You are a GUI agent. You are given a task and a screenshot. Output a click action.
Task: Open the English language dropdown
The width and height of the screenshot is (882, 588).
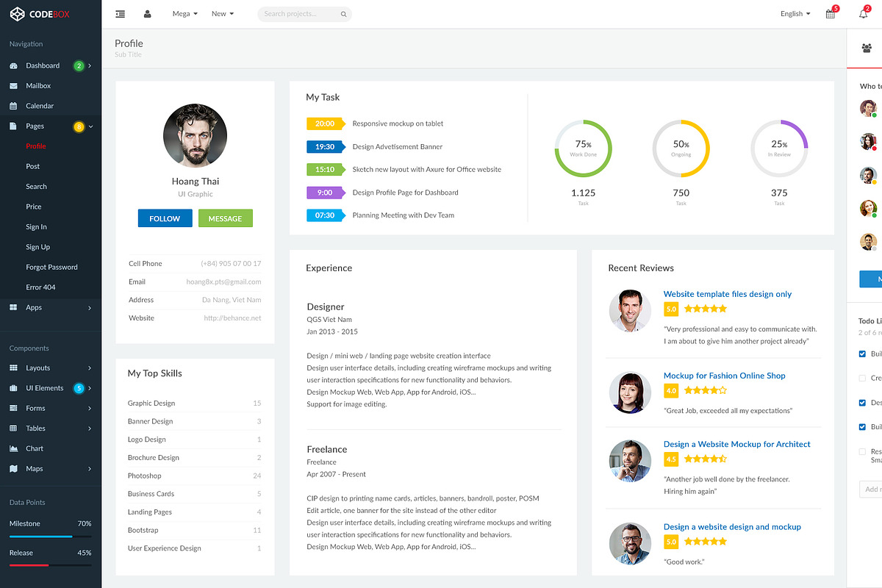pos(795,13)
